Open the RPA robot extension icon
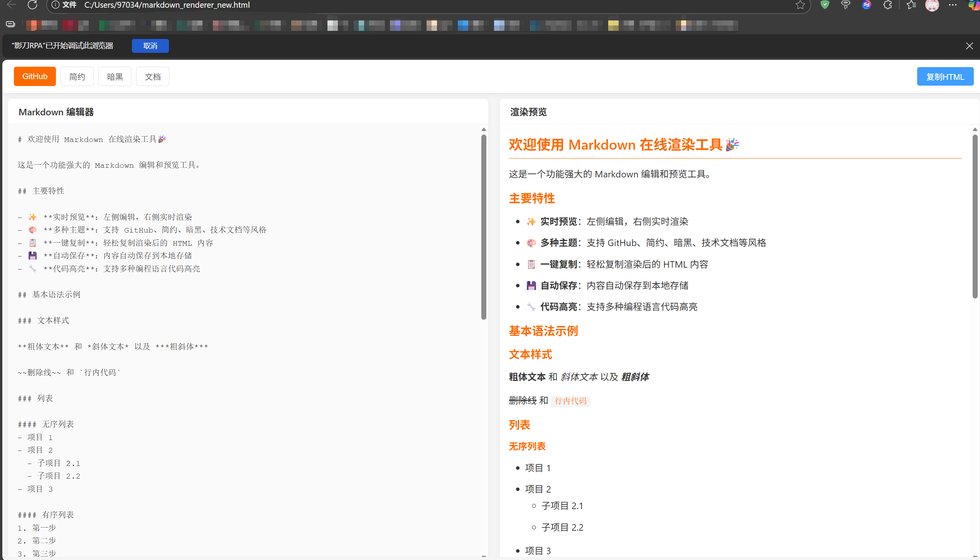980x560 pixels. pos(846,5)
